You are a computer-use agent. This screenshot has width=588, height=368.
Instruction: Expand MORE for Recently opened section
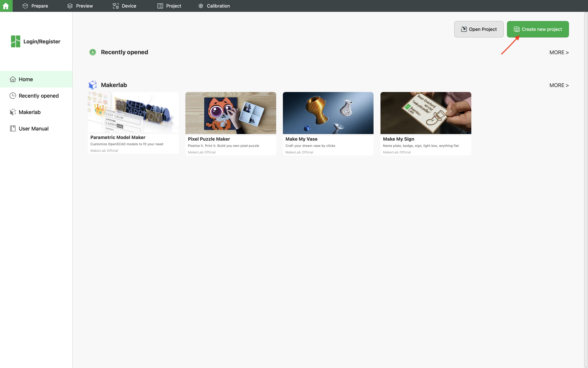coord(559,52)
